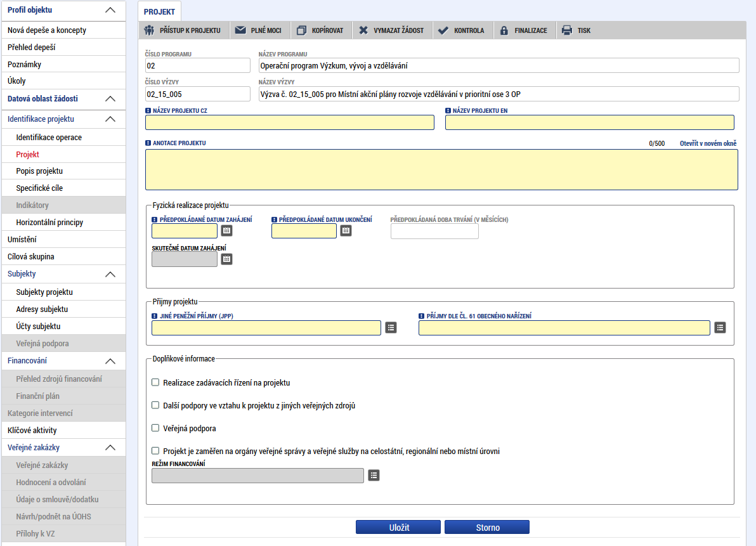Click info icon beside Název projektu CZ
756x546 pixels.
148,111
